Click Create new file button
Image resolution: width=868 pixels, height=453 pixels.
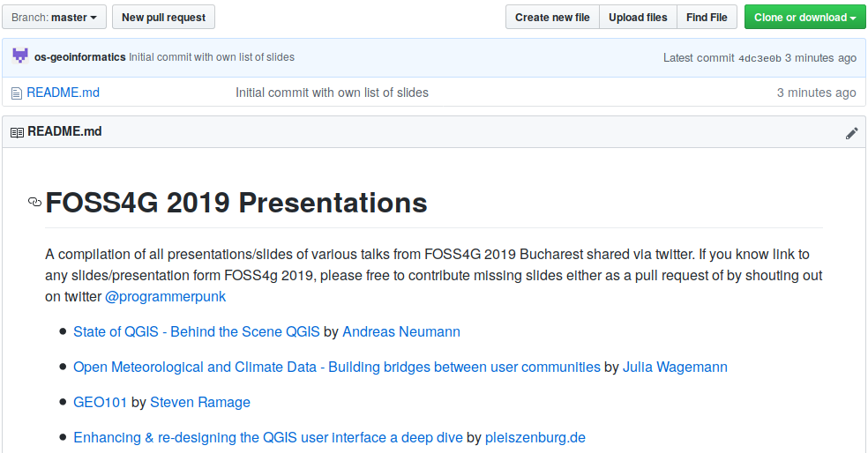pyautogui.click(x=552, y=17)
